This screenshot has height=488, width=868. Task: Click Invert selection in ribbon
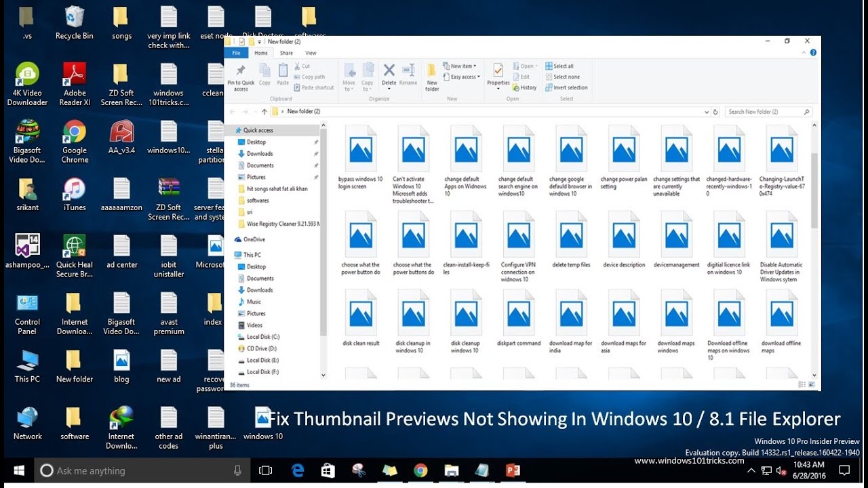(x=566, y=87)
